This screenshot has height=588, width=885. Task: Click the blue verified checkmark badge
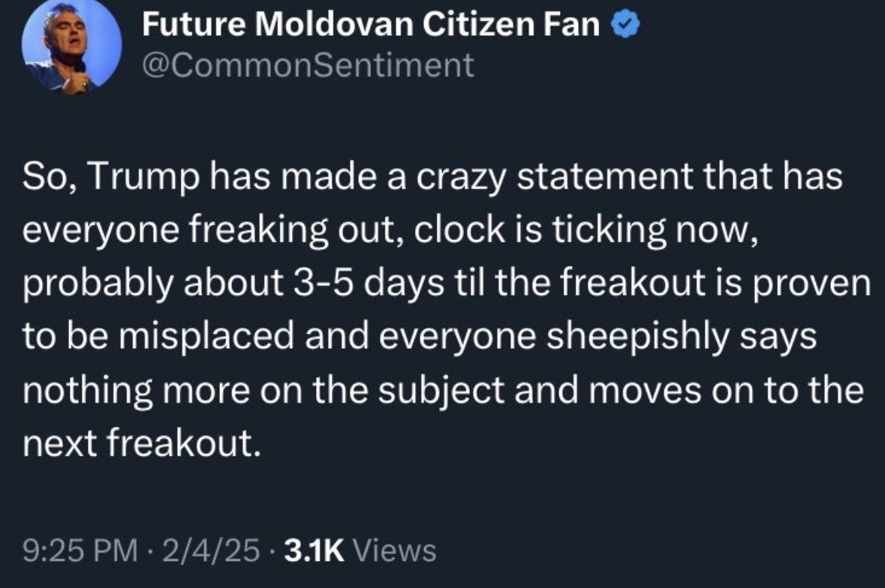point(625,25)
